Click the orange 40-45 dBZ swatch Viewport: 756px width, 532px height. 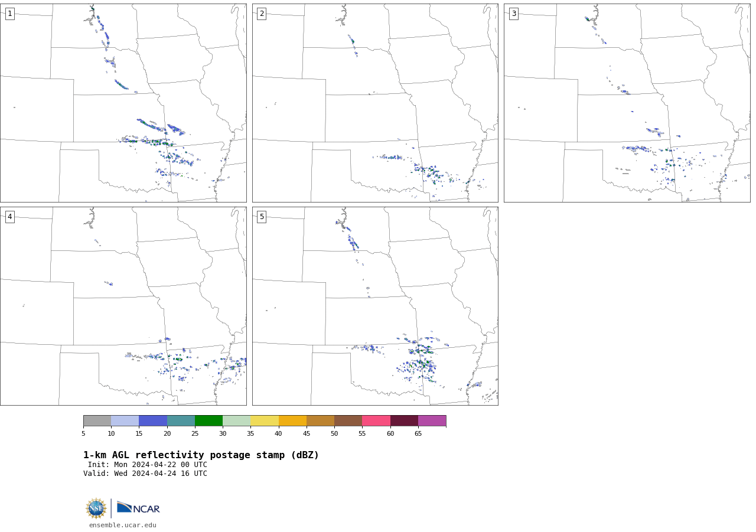292,421
